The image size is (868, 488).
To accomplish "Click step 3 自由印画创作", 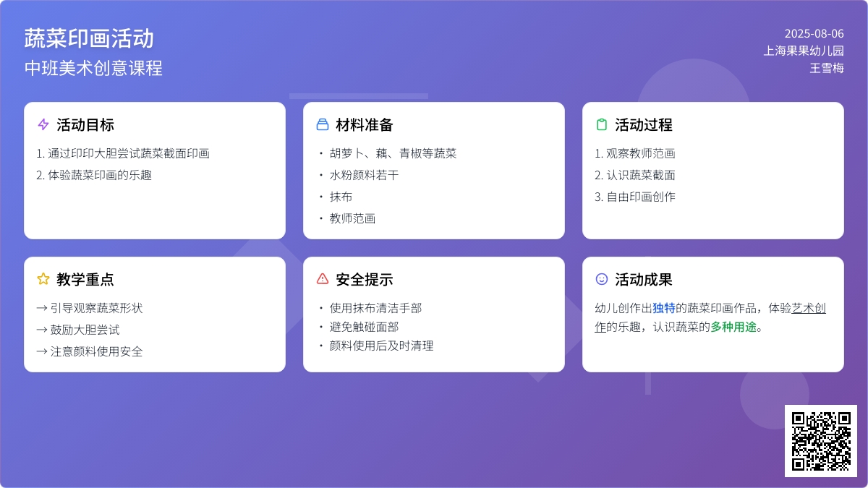I will tap(635, 197).
